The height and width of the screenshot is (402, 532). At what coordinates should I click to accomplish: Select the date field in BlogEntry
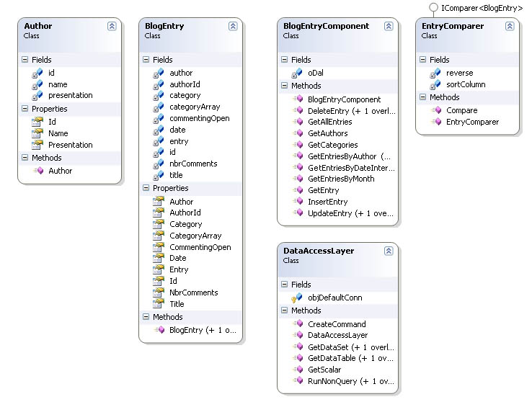click(177, 130)
